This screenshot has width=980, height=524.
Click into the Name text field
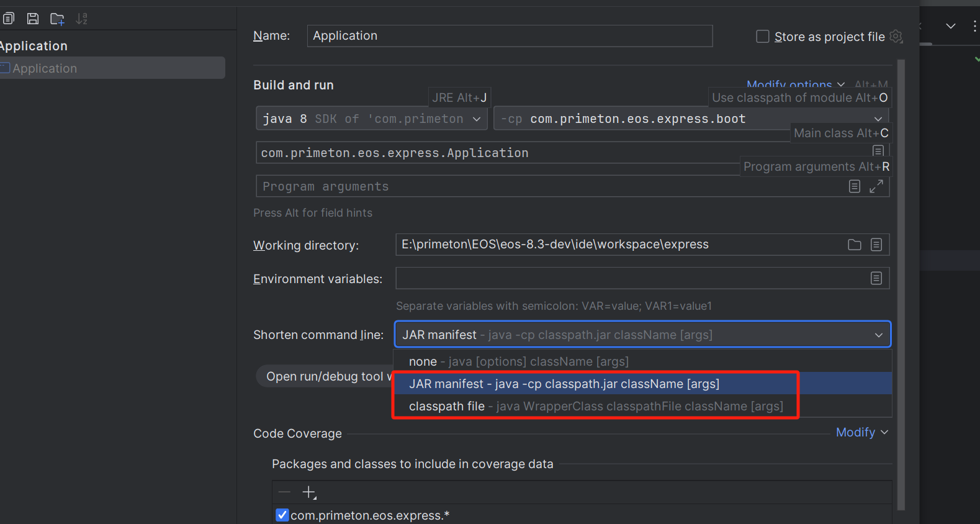pos(509,36)
